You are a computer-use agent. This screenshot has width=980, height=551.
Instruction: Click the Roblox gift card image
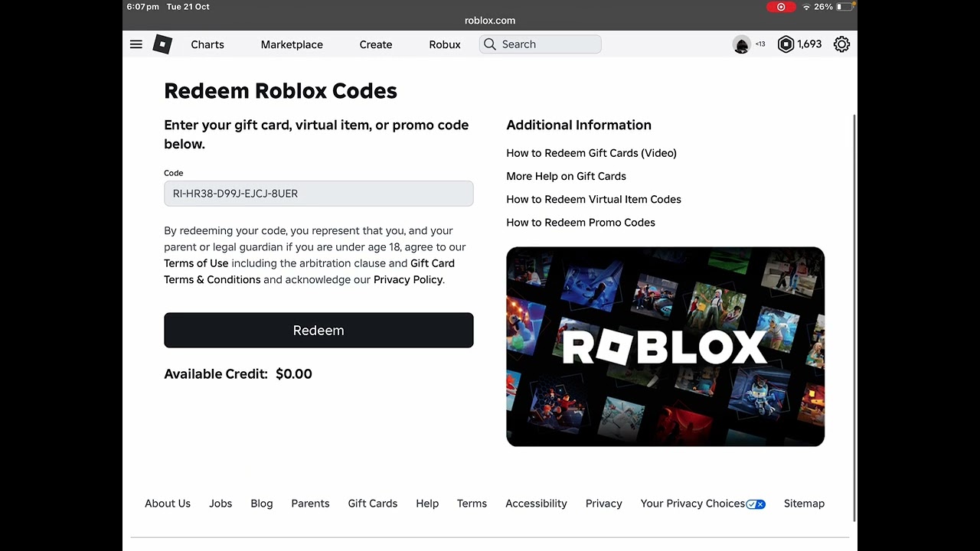pos(665,347)
